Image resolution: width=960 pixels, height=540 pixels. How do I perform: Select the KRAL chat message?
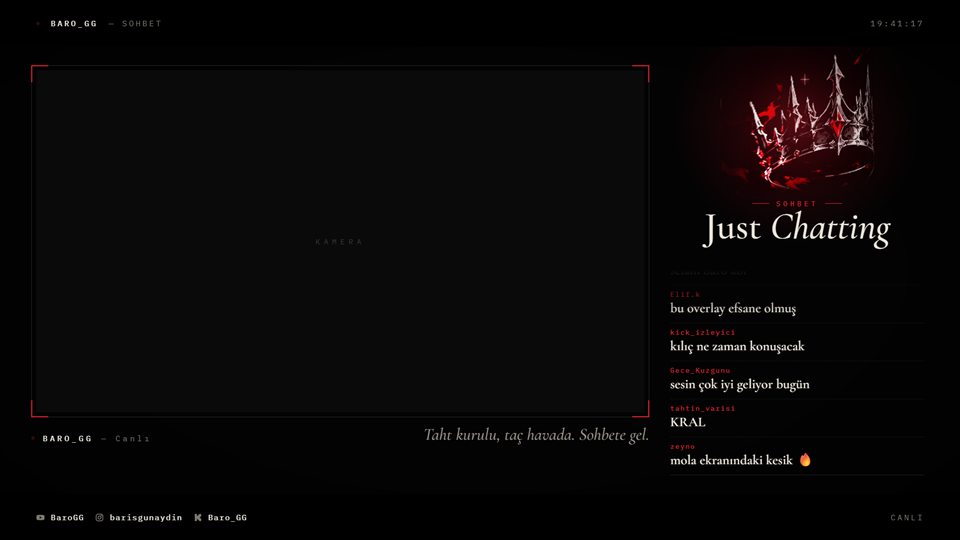688,422
